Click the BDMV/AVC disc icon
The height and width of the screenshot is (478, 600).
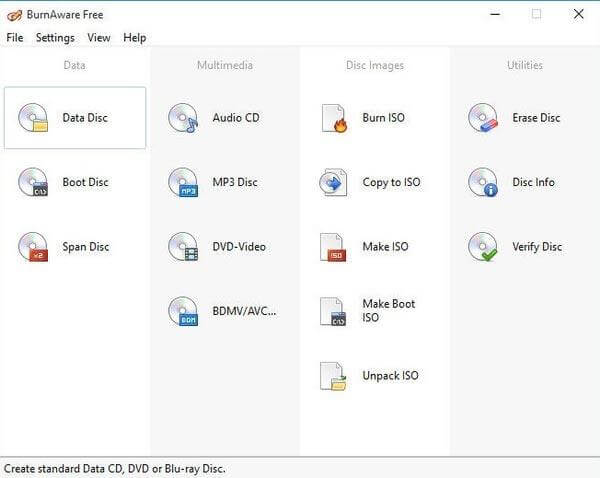[x=183, y=311]
